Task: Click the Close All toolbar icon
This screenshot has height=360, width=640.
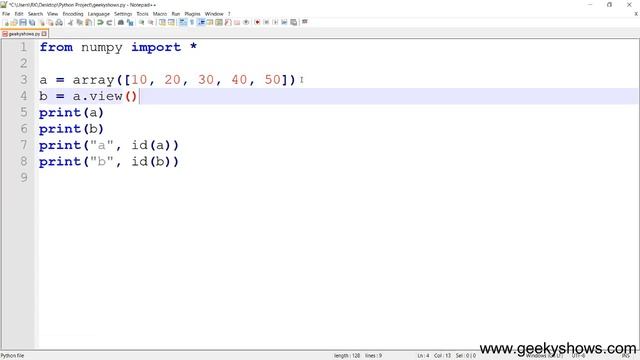Action: coord(50,22)
